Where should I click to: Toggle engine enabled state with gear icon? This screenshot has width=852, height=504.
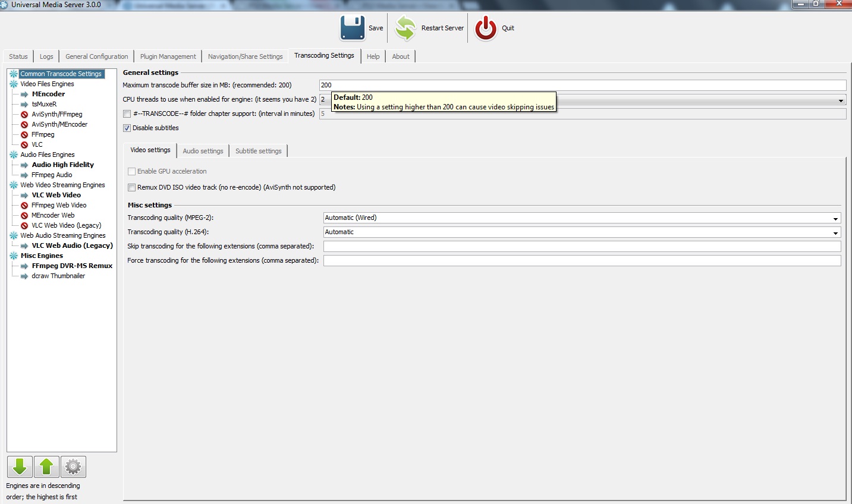point(73,467)
